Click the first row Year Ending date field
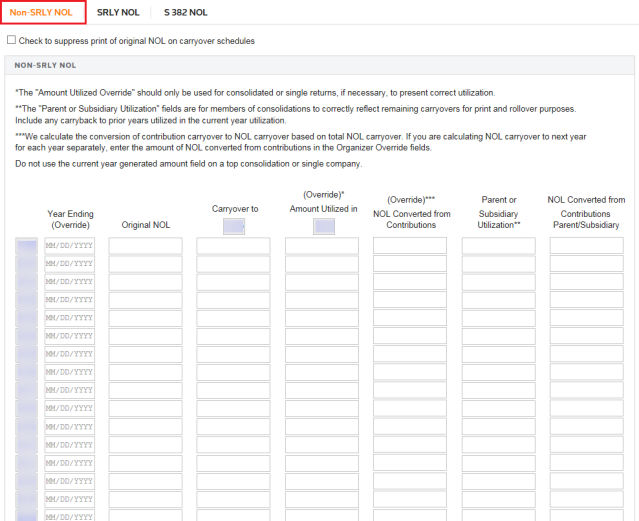The image size is (639, 521). tap(69, 246)
